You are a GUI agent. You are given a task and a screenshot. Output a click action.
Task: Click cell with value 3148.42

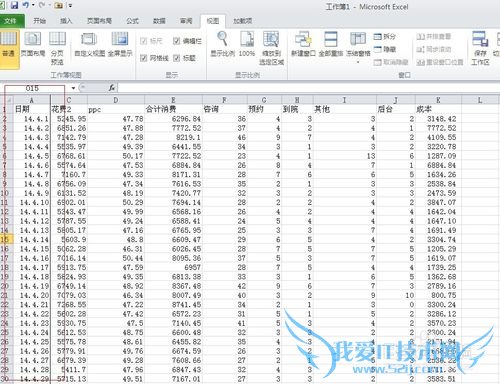pos(438,119)
